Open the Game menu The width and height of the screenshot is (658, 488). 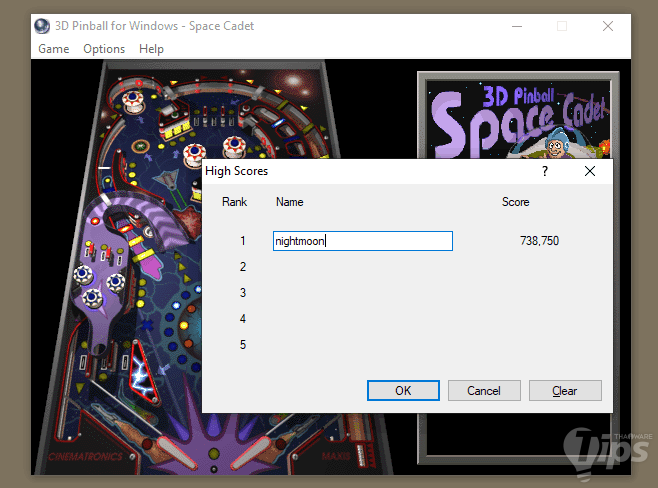point(54,49)
